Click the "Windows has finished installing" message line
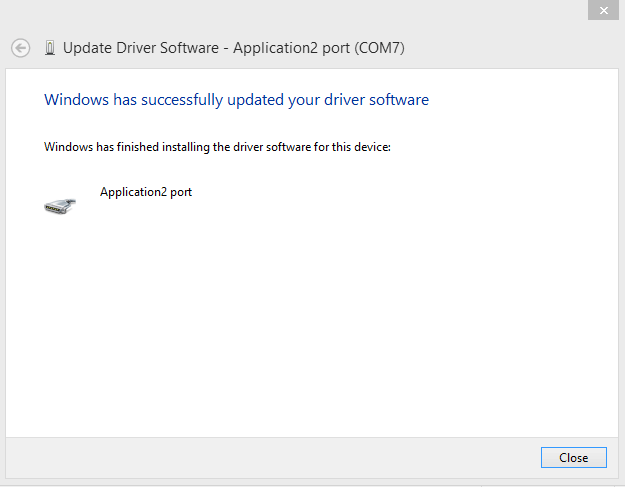Image resolution: width=625 pixels, height=487 pixels. pos(217,147)
